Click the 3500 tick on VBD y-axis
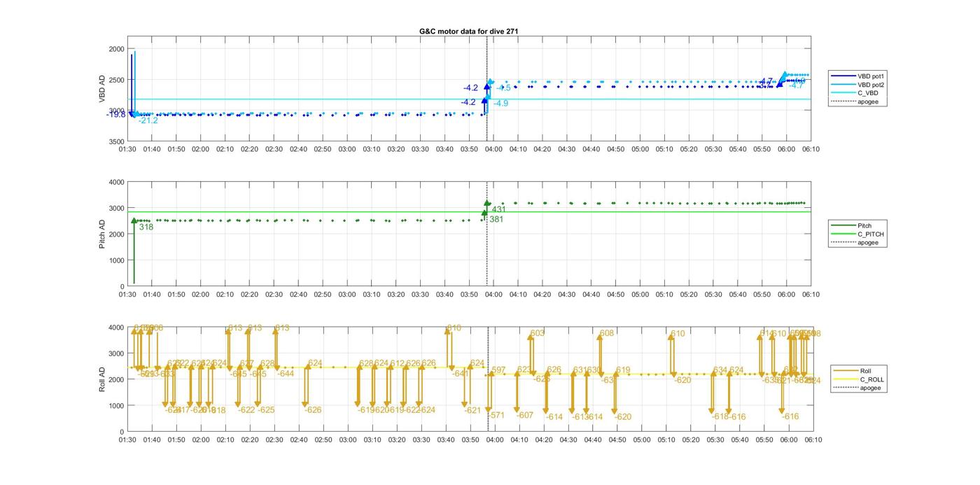This screenshot has height=485, width=980. [116, 142]
